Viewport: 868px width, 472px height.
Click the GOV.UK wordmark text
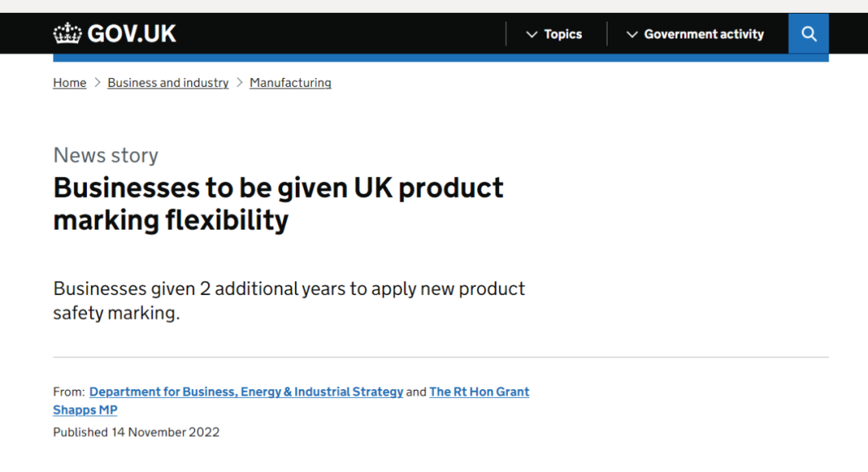click(131, 34)
